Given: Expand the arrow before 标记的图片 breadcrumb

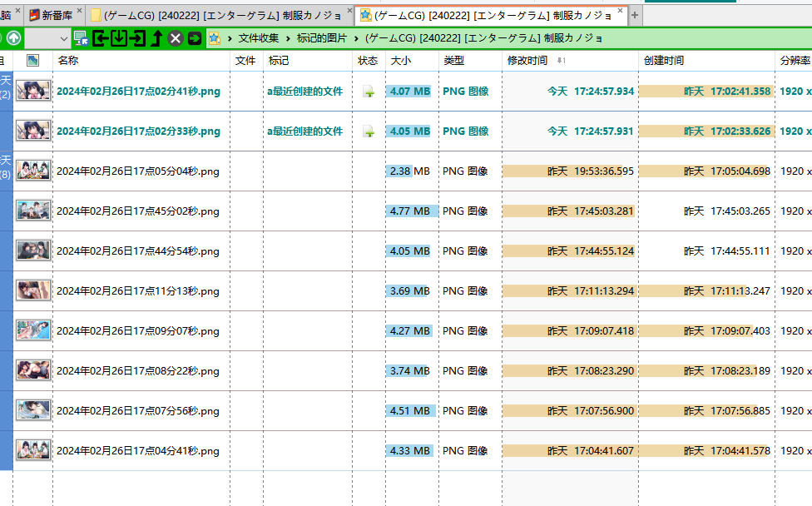Looking at the screenshot, I should 288,38.
